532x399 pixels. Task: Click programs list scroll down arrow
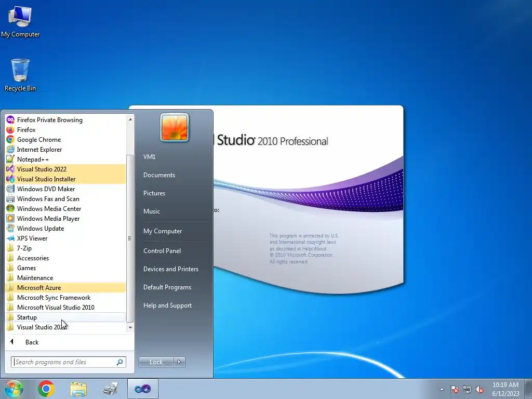tap(130, 327)
